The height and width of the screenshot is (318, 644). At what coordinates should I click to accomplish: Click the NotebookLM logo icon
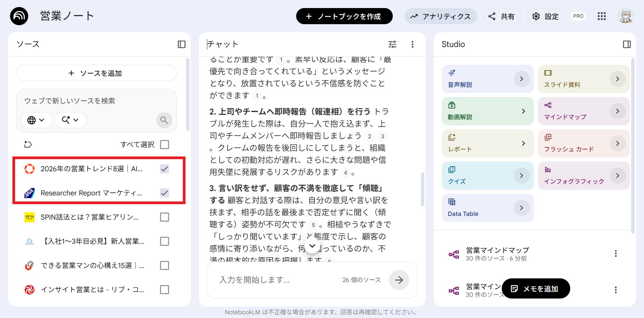(19, 16)
